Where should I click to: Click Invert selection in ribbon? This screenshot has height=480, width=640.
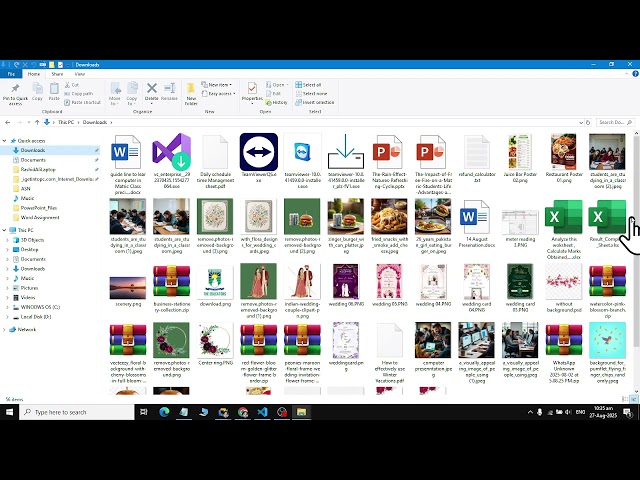pyautogui.click(x=315, y=102)
